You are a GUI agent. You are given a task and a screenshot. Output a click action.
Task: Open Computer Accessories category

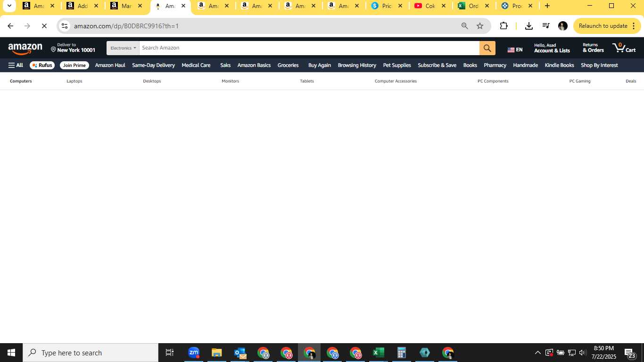click(396, 81)
